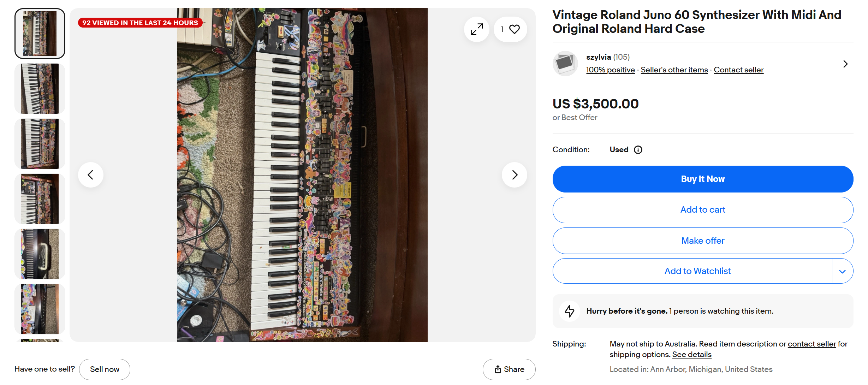
Task: Open the Used condition info icon
Action: pos(638,150)
